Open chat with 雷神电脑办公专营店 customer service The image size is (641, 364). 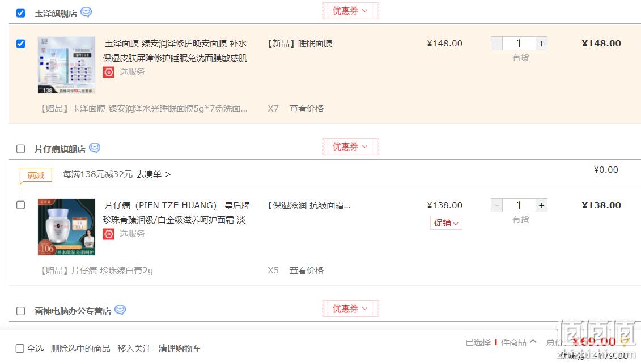(120, 310)
